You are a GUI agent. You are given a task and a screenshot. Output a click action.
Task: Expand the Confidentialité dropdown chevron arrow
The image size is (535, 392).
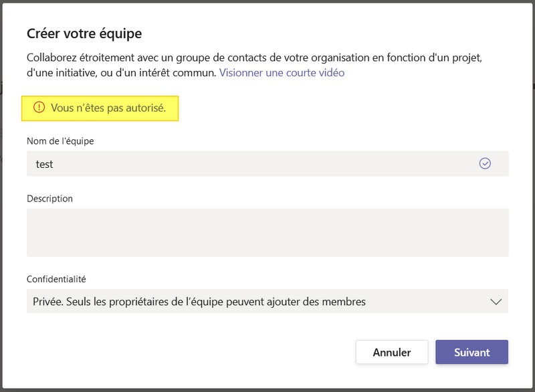496,302
